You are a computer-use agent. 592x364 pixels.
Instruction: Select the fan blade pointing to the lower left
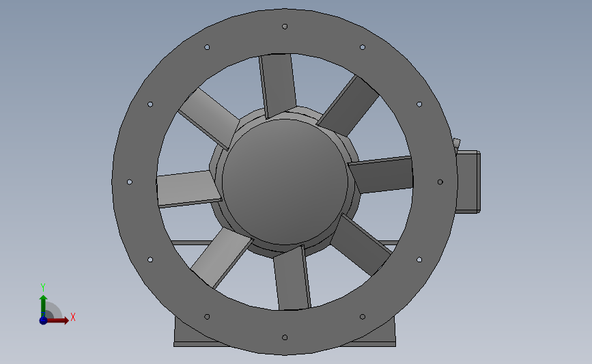(221, 258)
